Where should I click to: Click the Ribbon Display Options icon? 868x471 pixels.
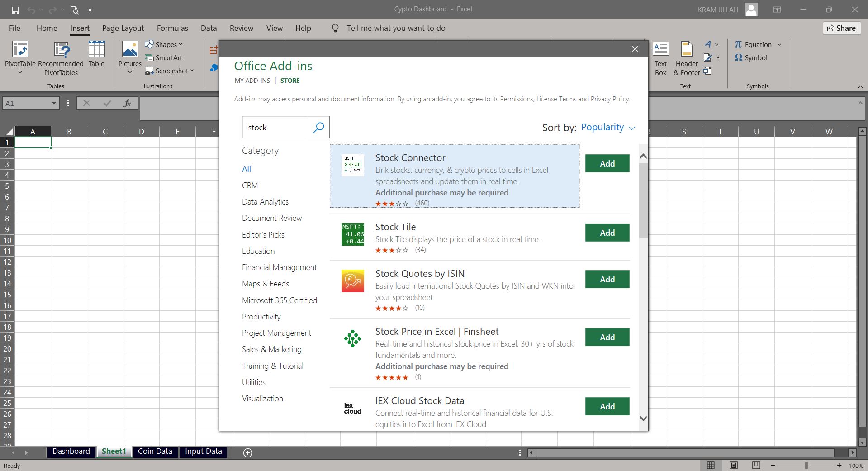777,10
